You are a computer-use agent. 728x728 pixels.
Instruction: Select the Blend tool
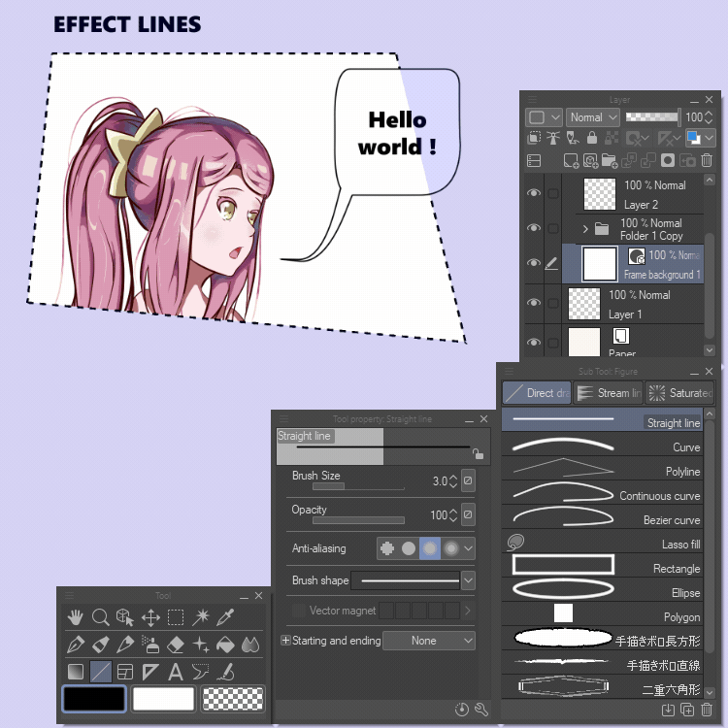point(250,645)
